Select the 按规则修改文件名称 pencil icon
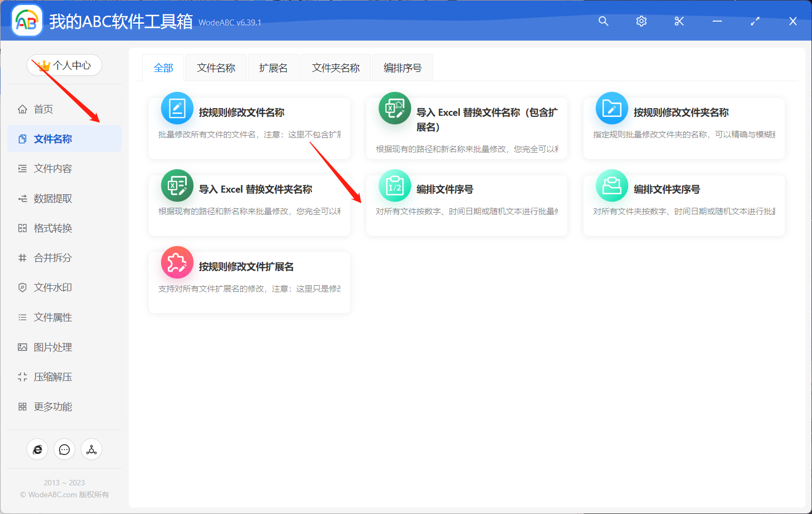Screen dimensions: 812x514 177,108
